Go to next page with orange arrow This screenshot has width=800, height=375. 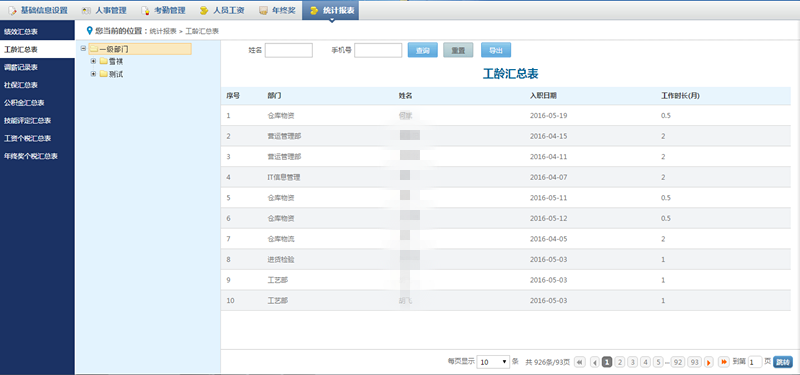click(x=709, y=362)
